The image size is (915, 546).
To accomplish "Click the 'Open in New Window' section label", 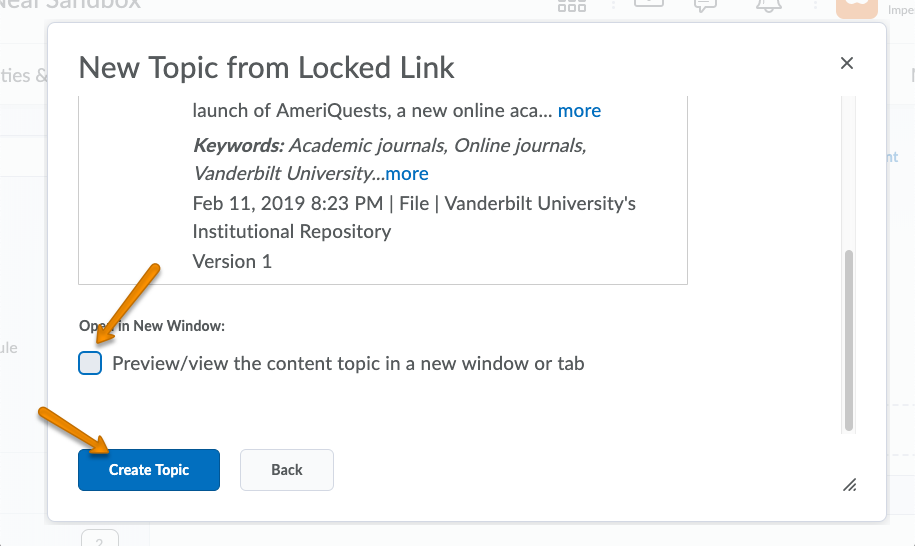I will click(x=152, y=326).
